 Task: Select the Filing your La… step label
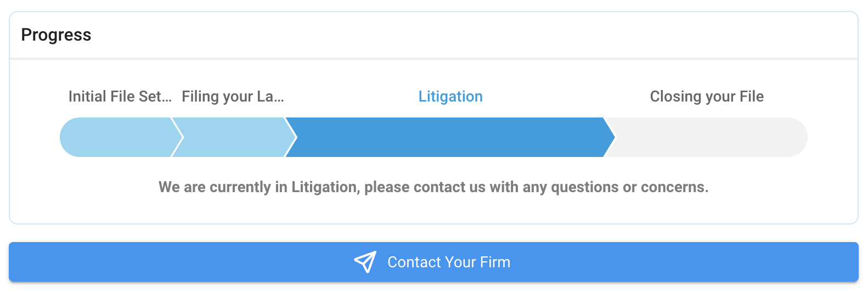pyautogui.click(x=233, y=97)
